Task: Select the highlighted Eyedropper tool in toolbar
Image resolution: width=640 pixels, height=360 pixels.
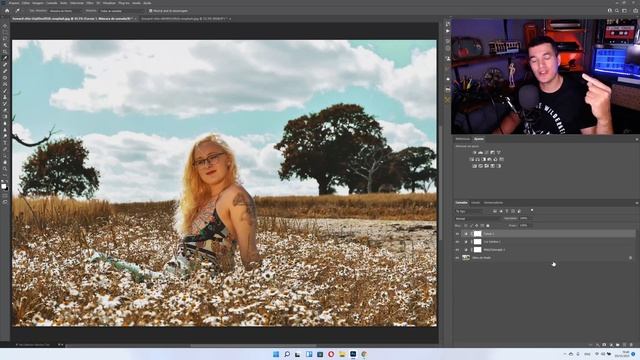Action: point(5,58)
